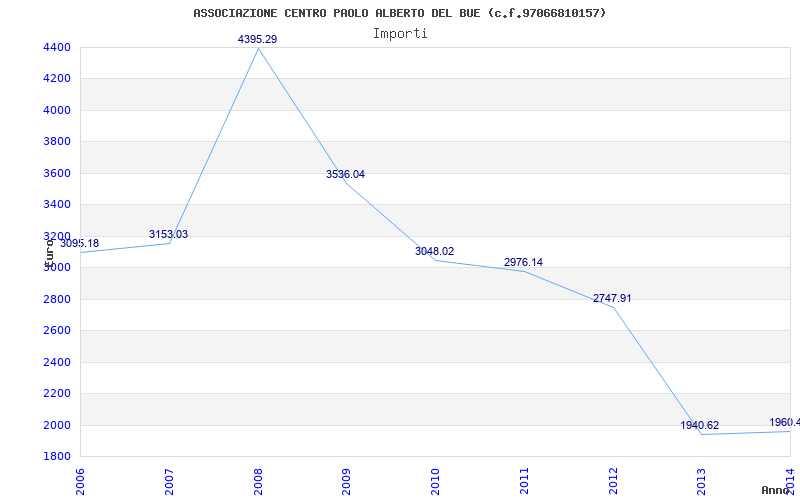Image resolution: width=800 pixels, height=500 pixels.
Task: Click the 2008 x-axis year label
Action: pyautogui.click(x=258, y=481)
